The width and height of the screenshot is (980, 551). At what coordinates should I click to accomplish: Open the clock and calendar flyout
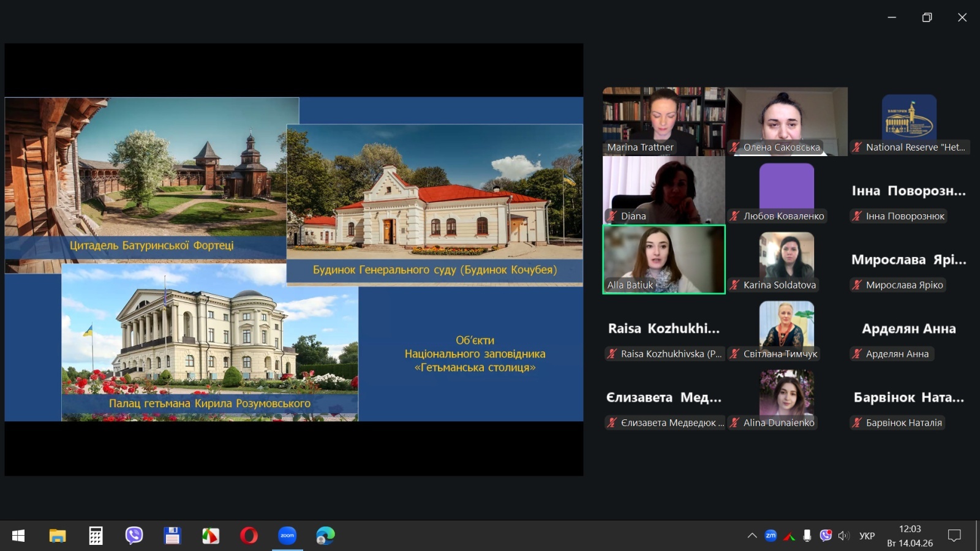point(910,536)
